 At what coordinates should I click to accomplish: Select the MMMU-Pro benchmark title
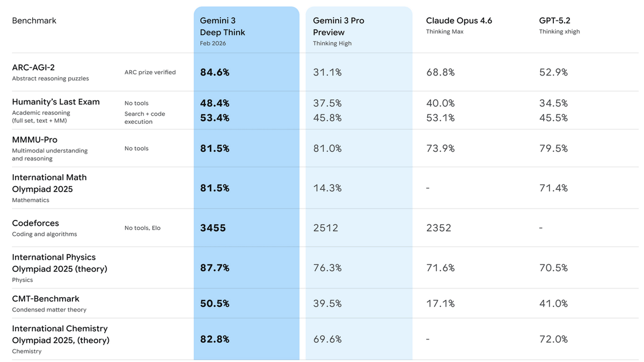(x=35, y=140)
